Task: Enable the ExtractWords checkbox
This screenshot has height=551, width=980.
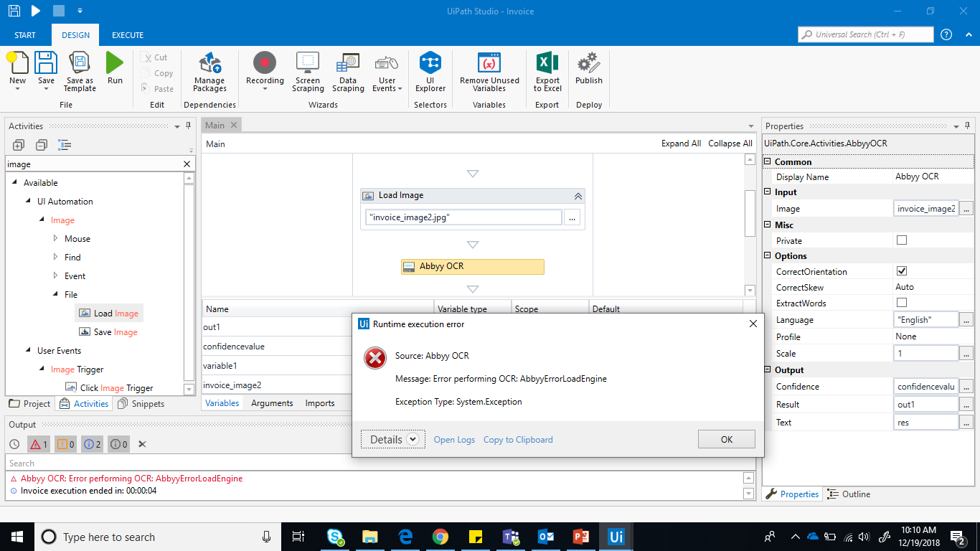Action: coord(902,303)
